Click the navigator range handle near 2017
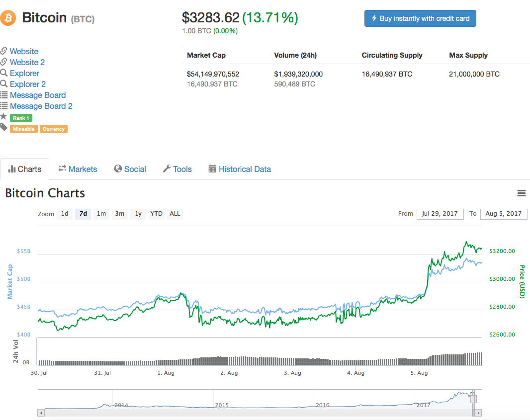Screen dimensions: 530x420 coord(473,399)
